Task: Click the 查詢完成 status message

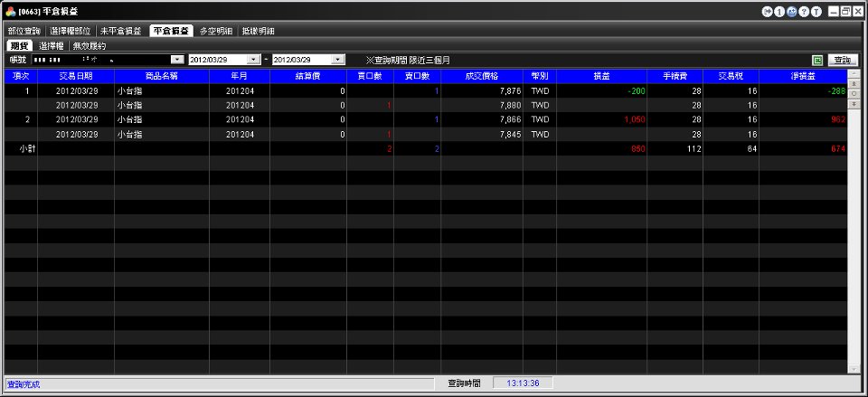Action: [x=24, y=384]
